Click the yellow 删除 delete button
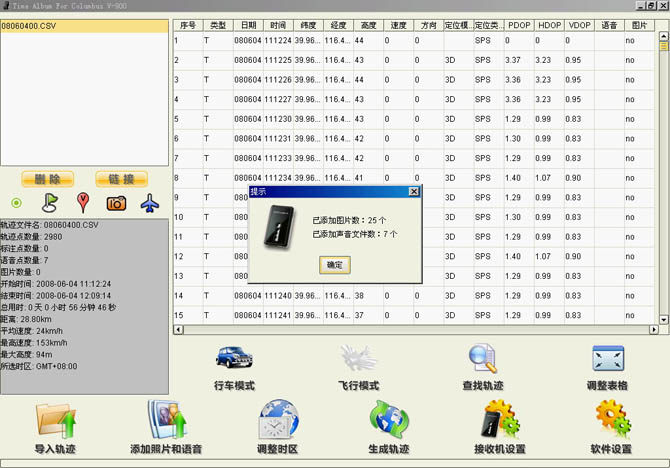Screen dimensions: 670x468 47,179
